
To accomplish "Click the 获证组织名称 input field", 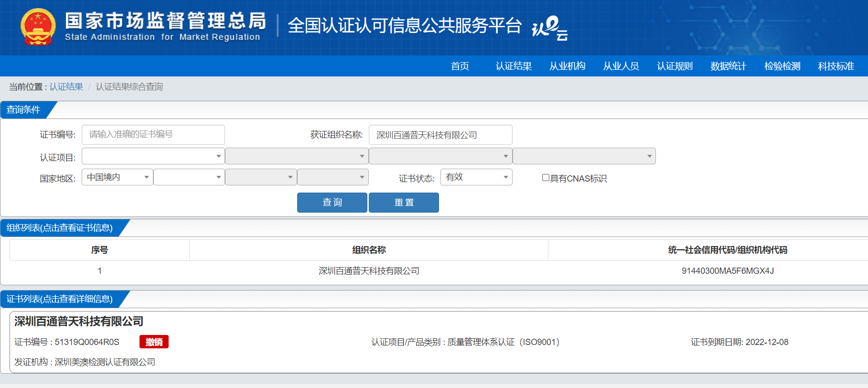I will [x=440, y=135].
